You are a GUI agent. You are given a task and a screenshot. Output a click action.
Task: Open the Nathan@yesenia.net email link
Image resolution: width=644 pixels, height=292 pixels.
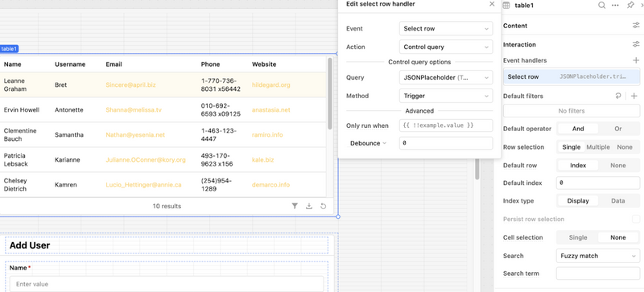point(135,134)
